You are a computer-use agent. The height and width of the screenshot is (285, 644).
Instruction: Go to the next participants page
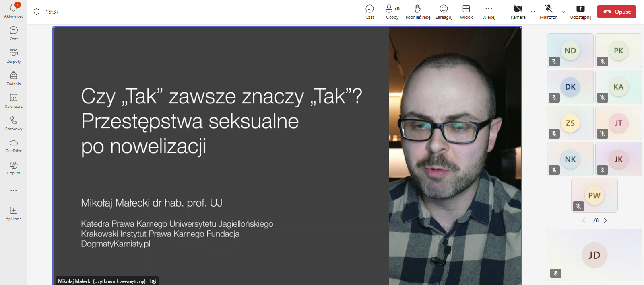tap(605, 221)
